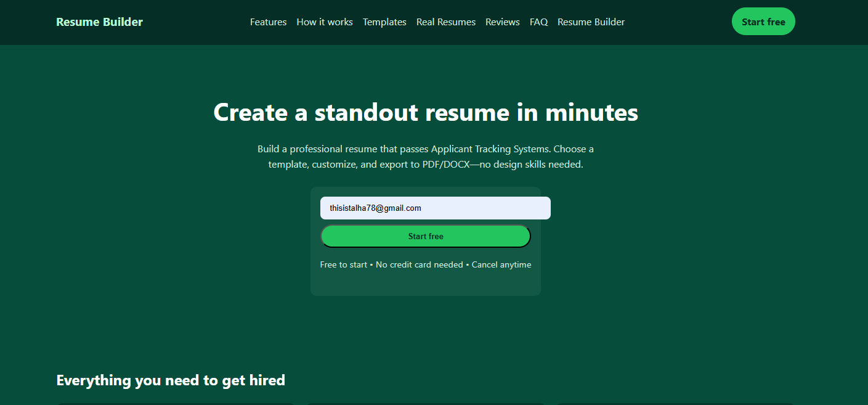Image resolution: width=868 pixels, height=405 pixels.
Task: Click the email address input field
Action: tap(435, 208)
